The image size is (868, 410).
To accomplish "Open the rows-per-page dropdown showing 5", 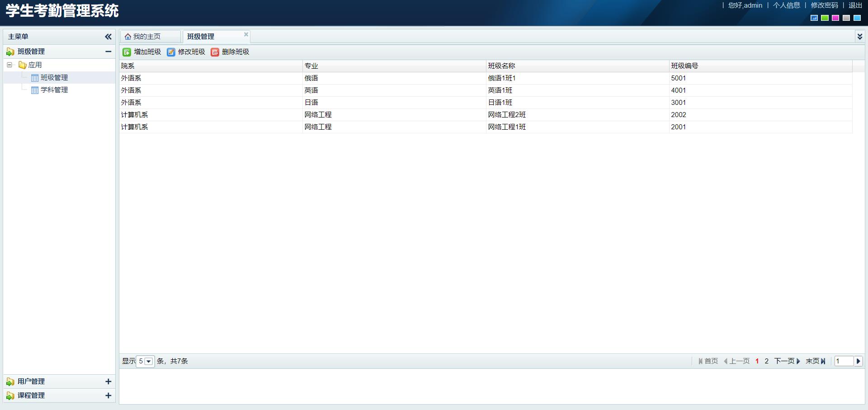I will coord(148,361).
